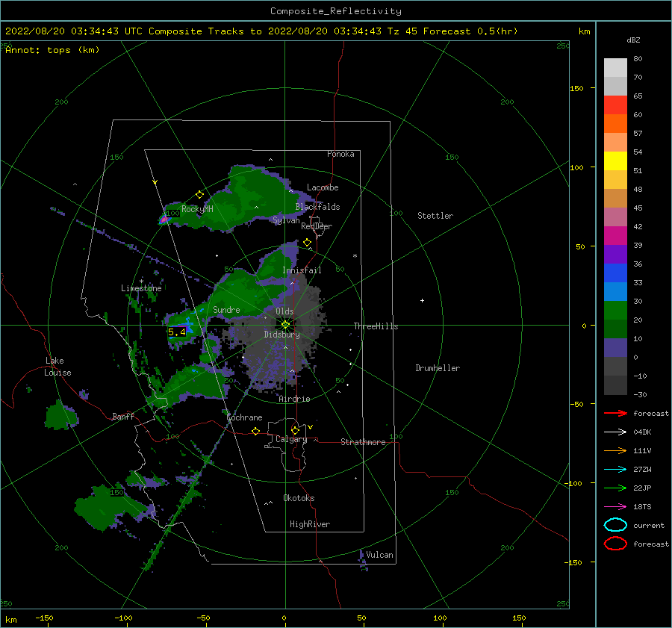The width and height of the screenshot is (672, 628).
Task: Click the Sylvan label
Action: (286, 220)
